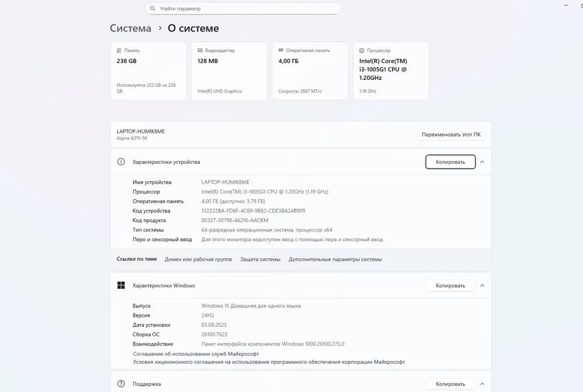
Task: Collapse the Характеристики устройства section
Action: (482, 162)
